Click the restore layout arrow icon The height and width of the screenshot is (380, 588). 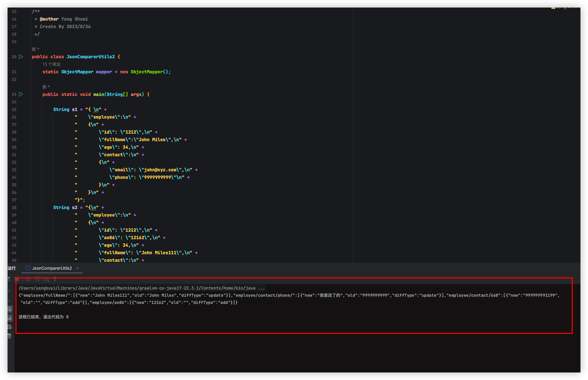tap(37, 279)
